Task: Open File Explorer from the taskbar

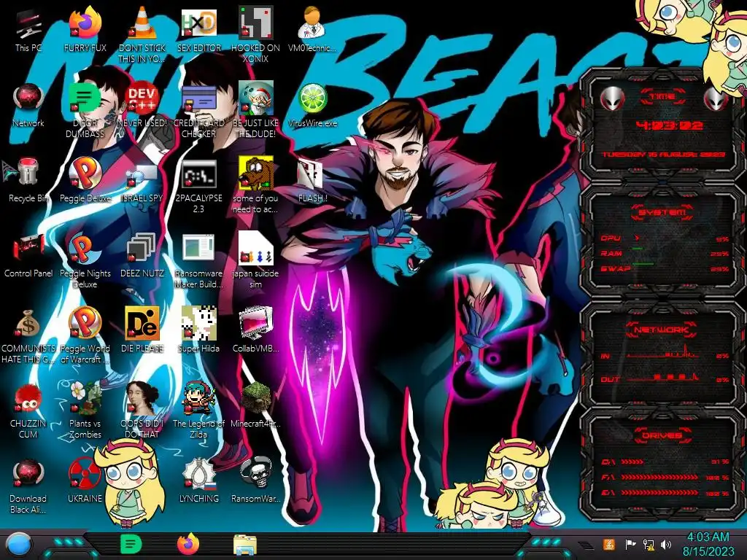Action: tap(245, 545)
